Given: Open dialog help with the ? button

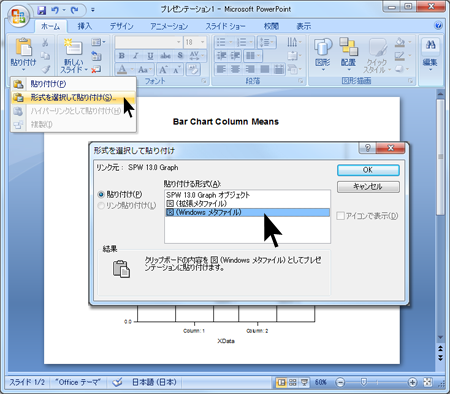Looking at the screenshot, I should click(x=367, y=148).
